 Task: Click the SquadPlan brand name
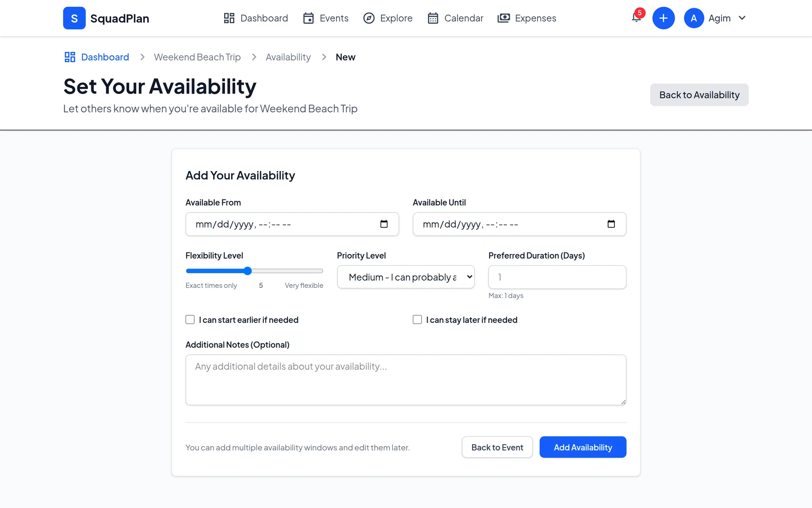120,18
